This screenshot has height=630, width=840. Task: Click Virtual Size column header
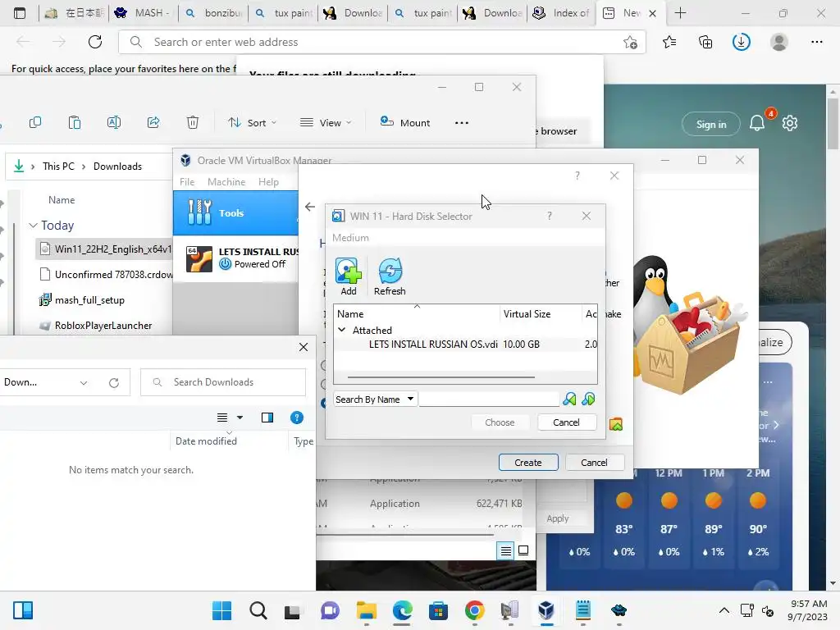[541, 314]
